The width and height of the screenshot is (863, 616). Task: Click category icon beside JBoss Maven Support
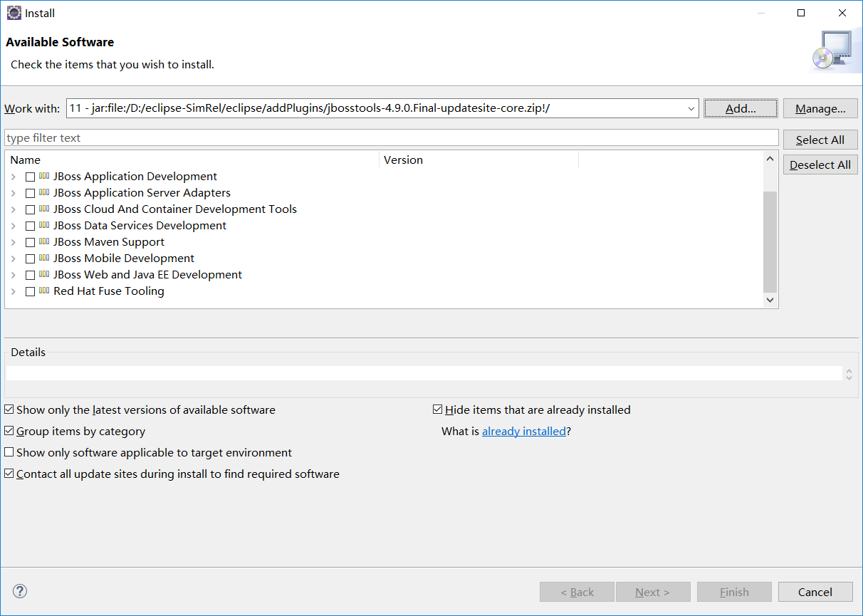tap(44, 241)
